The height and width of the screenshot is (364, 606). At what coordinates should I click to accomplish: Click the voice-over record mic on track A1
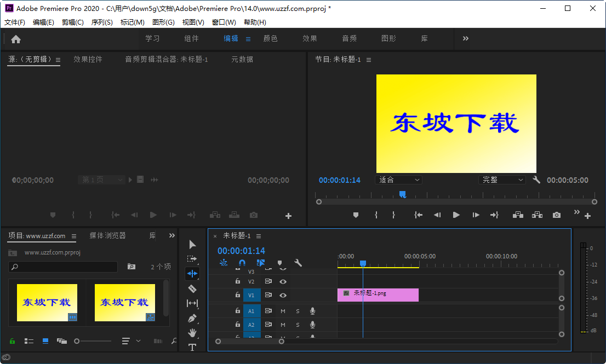point(313,311)
